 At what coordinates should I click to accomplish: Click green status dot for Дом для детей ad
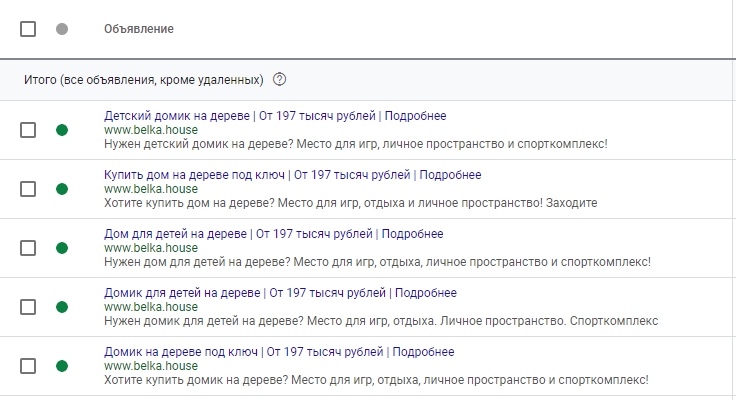(x=62, y=248)
